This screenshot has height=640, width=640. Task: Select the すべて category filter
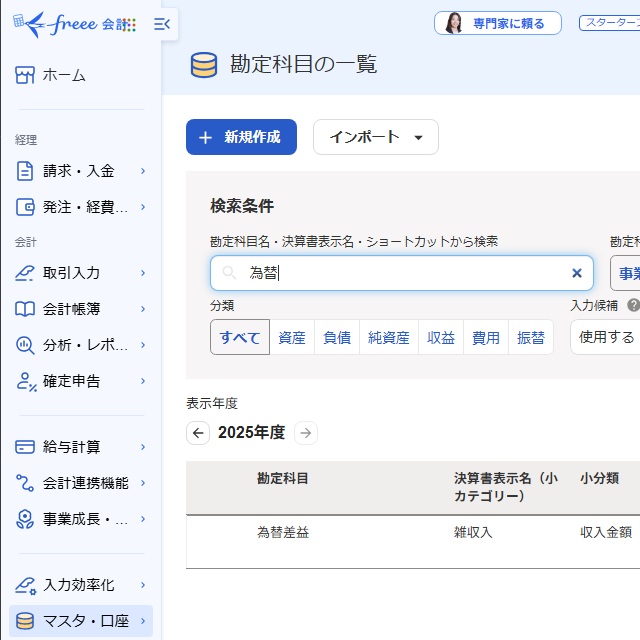click(240, 338)
